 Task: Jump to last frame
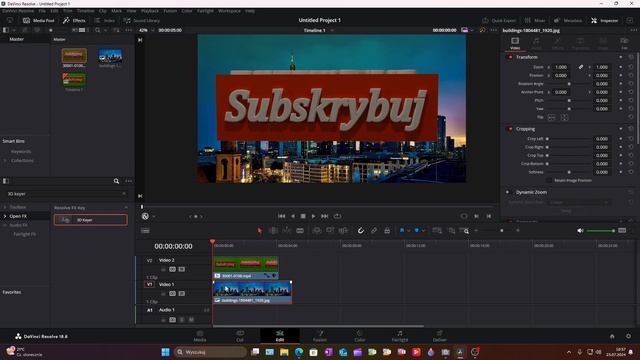pos(324,216)
